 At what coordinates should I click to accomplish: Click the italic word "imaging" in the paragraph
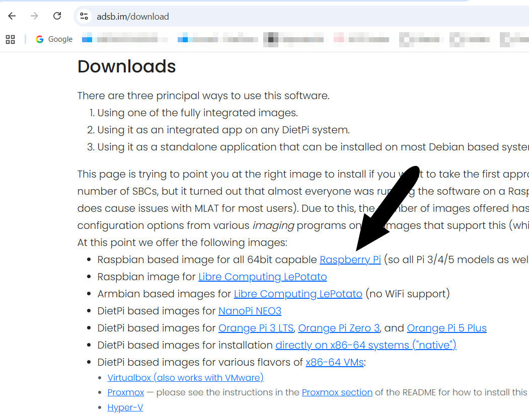[273, 225]
